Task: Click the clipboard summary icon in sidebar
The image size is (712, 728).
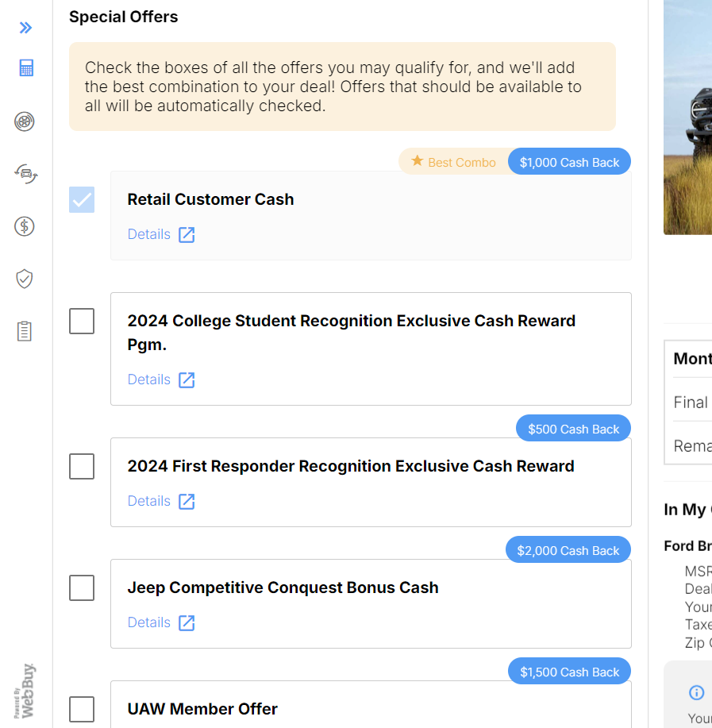Action: click(24, 331)
